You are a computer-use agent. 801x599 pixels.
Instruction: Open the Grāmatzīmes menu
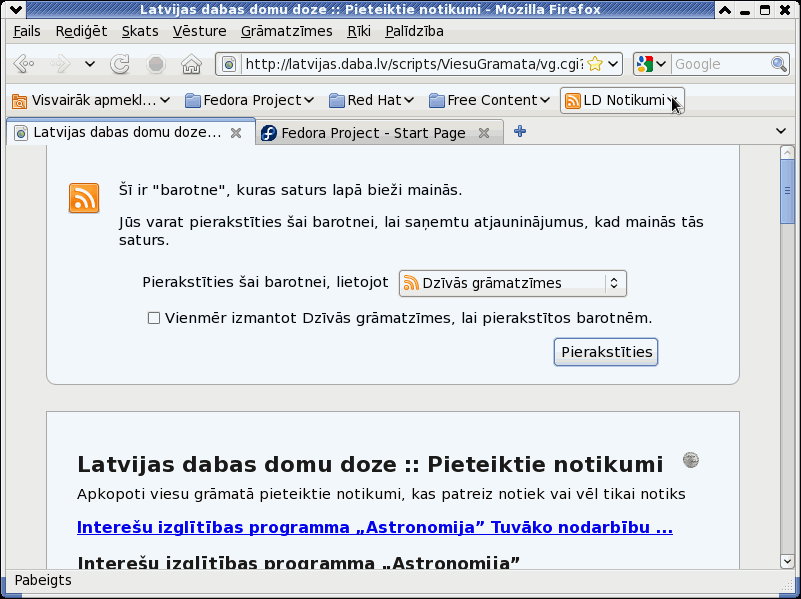pos(287,32)
